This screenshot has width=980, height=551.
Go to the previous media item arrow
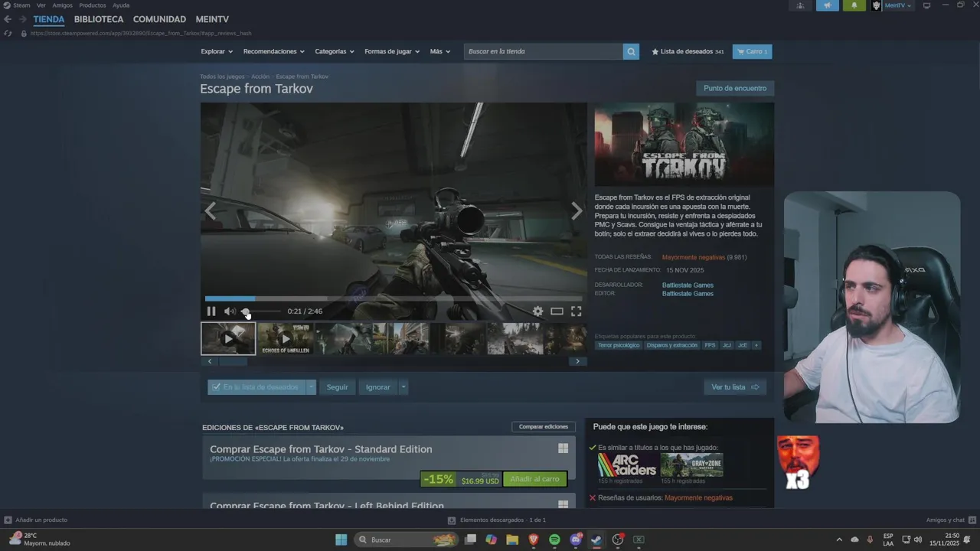coord(211,211)
